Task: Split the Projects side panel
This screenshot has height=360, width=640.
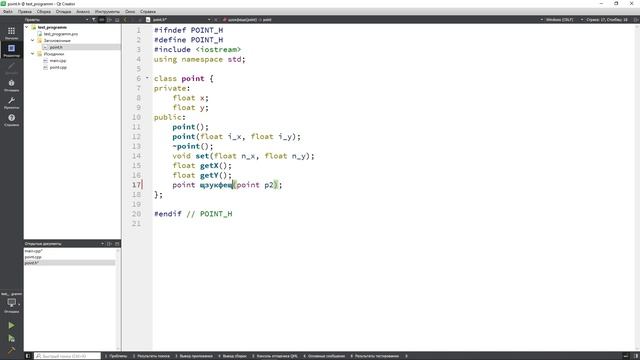Action: 109,20
